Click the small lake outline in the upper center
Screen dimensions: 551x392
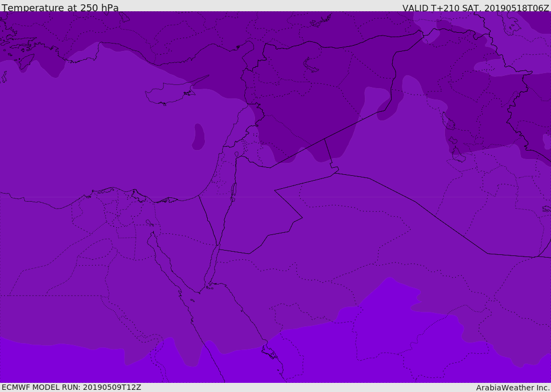tap(311, 65)
